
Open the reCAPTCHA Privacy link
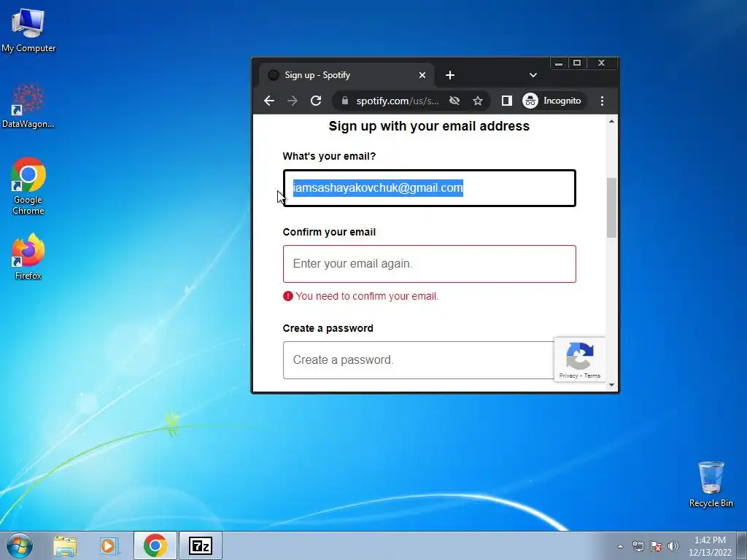[x=568, y=376]
